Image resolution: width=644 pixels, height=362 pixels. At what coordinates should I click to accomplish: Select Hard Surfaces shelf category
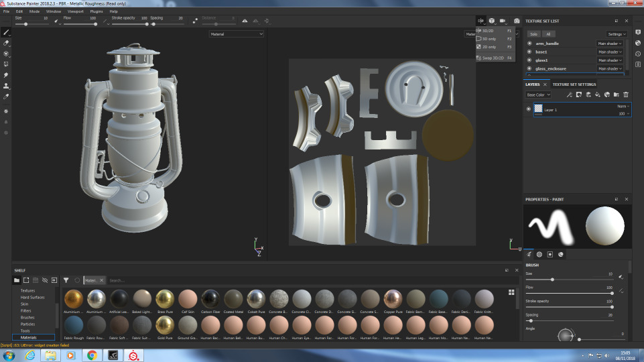coord(32,297)
